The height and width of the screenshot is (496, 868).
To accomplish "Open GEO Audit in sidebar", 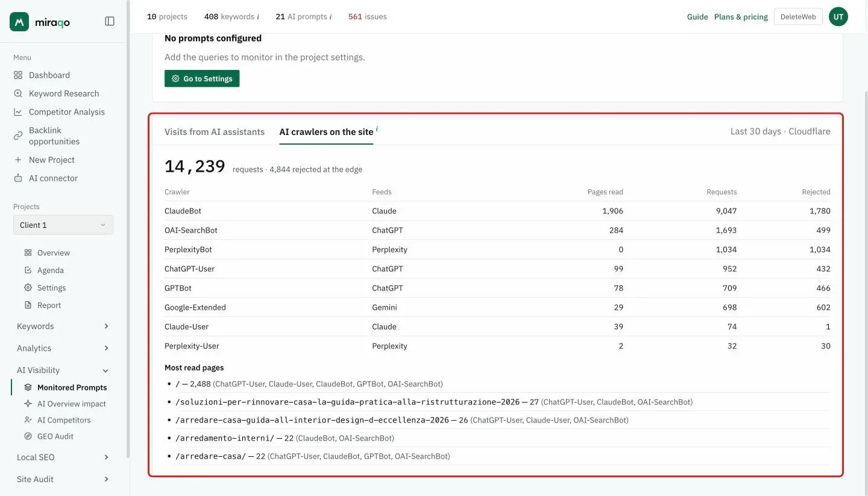I will 55,436.
